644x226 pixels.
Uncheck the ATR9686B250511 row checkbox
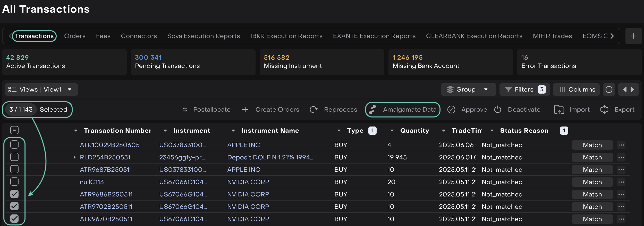14,194
